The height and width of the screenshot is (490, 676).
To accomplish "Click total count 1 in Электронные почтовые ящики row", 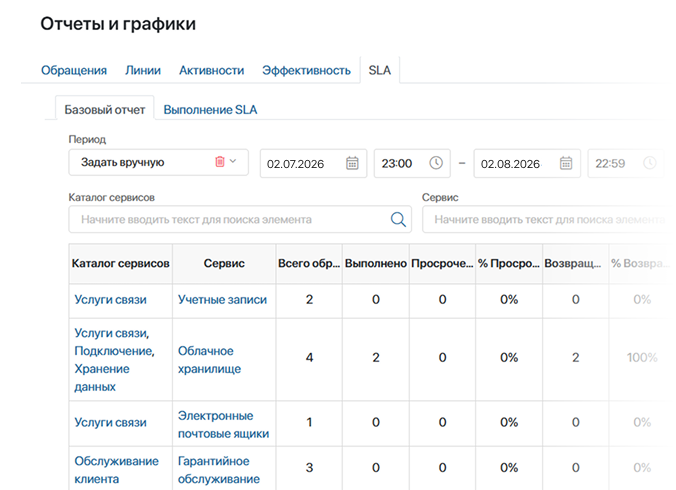I will [309, 422].
